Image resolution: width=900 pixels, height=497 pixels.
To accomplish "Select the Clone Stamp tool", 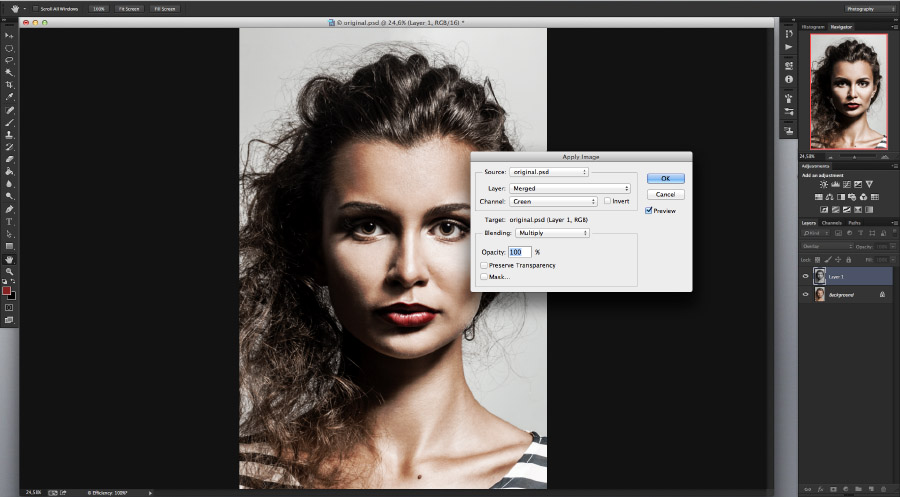I will [9, 135].
